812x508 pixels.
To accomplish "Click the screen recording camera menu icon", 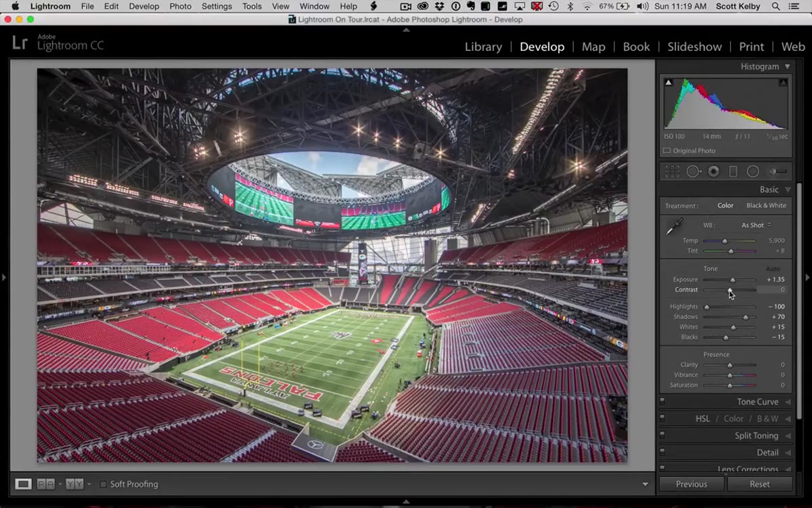I will (x=406, y=6).
